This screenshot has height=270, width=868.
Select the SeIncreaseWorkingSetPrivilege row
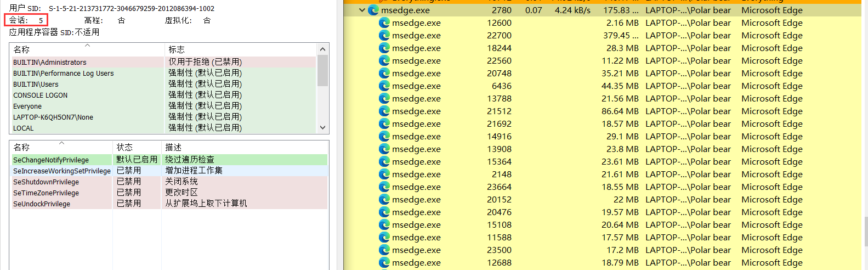169,171
